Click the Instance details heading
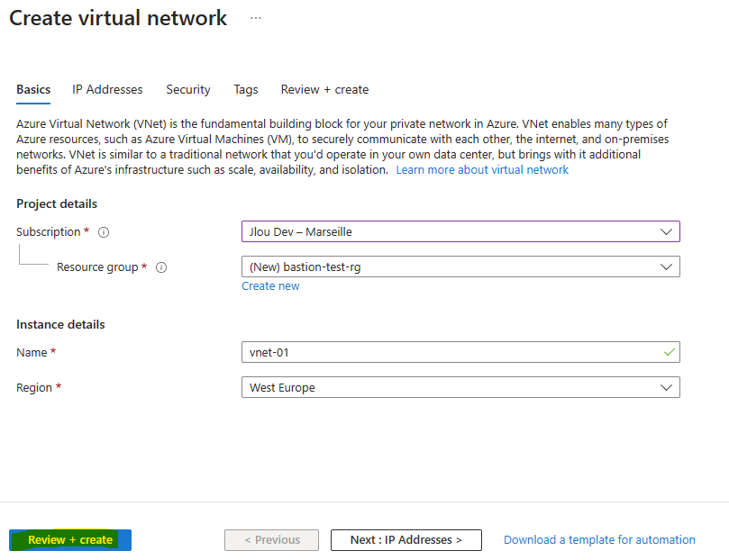Viewport: 729px width, 560px height. point(60,325)
